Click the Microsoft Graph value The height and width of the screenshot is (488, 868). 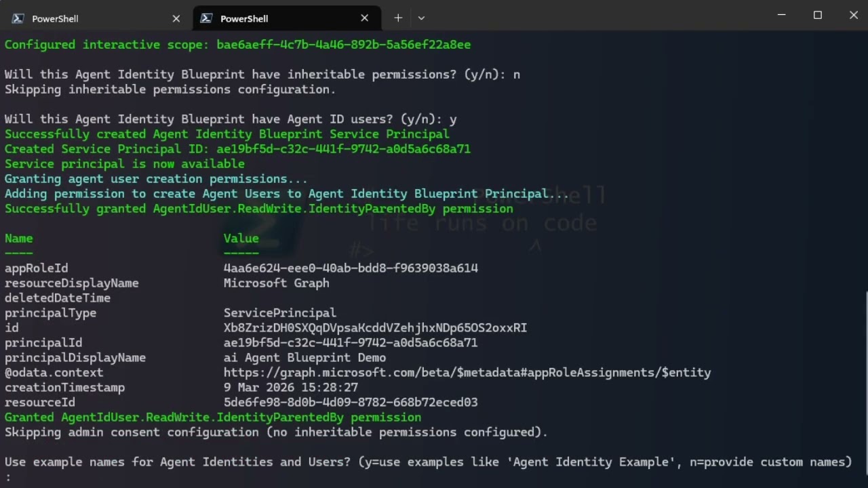point(277,283)
